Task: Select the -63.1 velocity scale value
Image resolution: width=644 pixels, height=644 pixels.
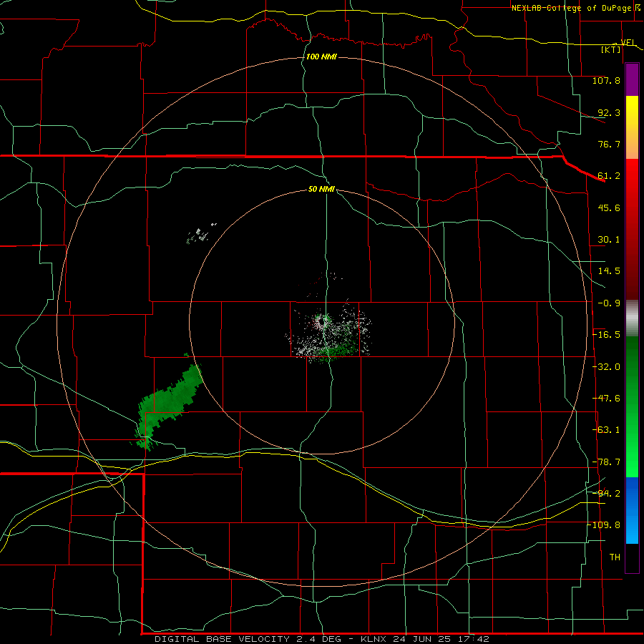Action: tap(606, 430)
